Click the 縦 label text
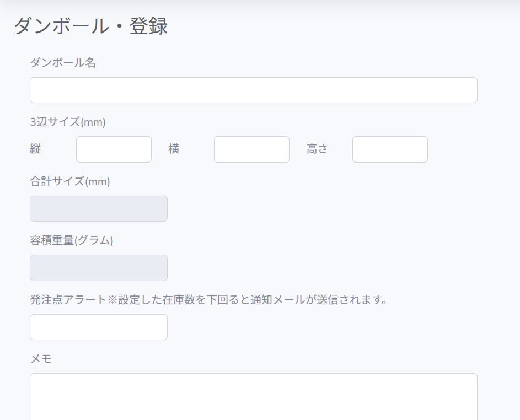 (x=35, y=149)
